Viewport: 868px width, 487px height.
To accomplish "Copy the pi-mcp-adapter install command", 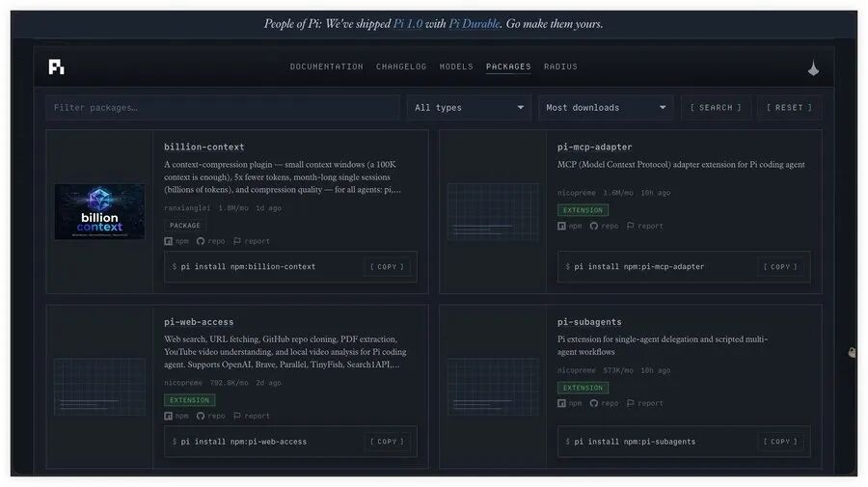I will tap(780, 267).
